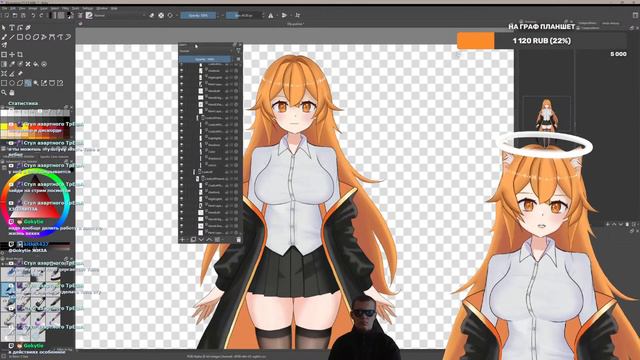Toggle horizontal mirror tool
The height and width of the screenshot is (360, 640).
click(271, 16)
